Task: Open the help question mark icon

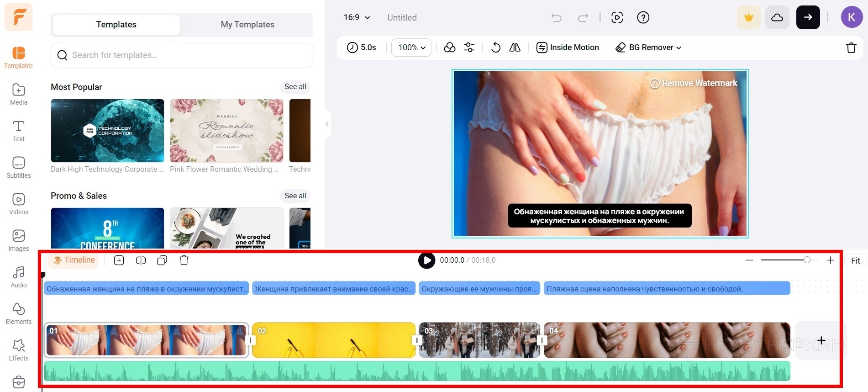Action: (x=643, y=18)
